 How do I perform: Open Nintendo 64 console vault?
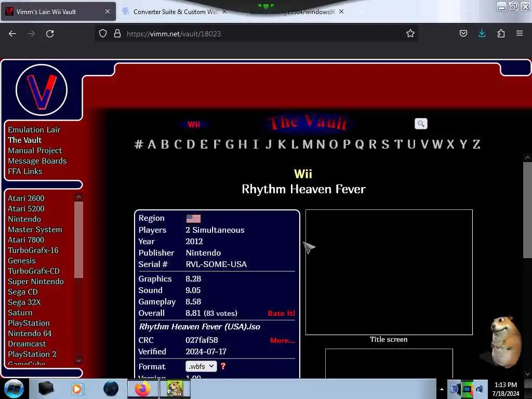30,333
